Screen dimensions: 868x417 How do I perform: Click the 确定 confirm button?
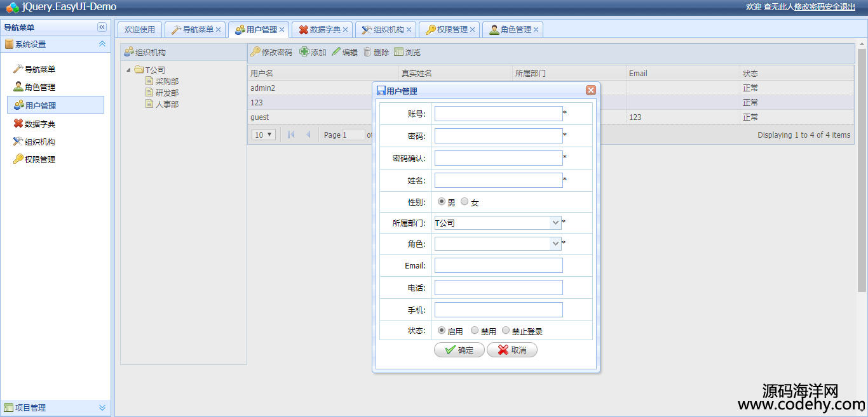tap(459, 350)
